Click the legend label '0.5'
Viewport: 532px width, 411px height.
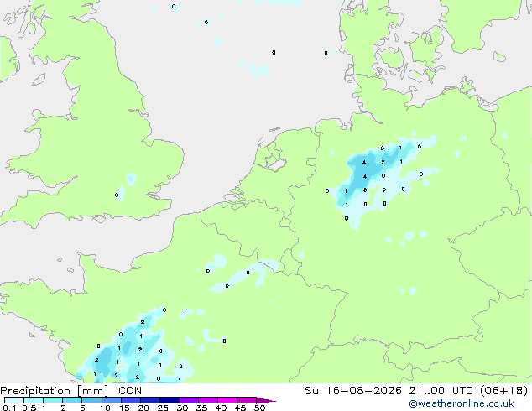(x=29, y=408)
